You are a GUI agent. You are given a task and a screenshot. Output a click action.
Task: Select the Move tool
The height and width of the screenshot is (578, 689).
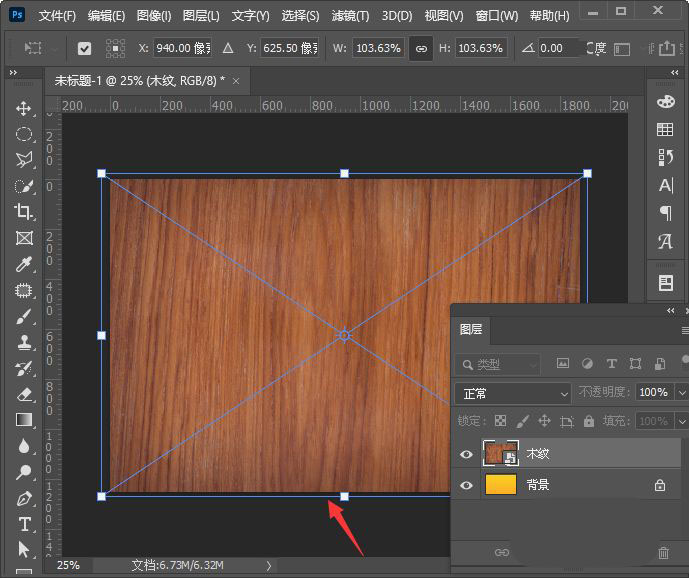point(24,108)
